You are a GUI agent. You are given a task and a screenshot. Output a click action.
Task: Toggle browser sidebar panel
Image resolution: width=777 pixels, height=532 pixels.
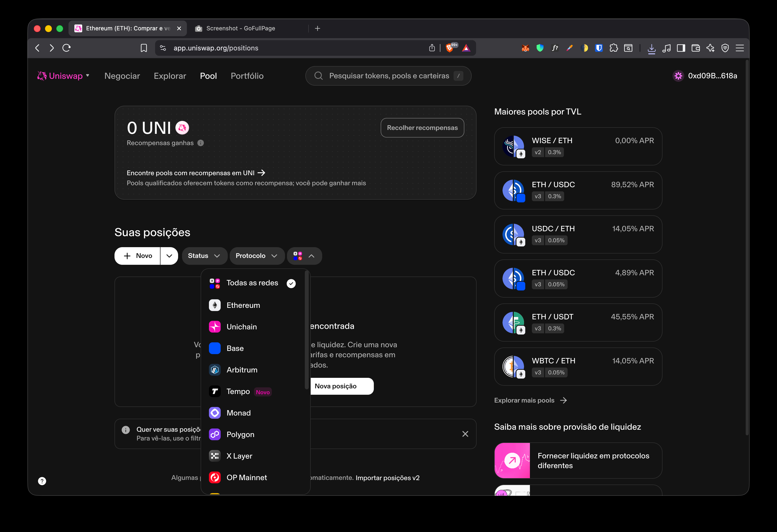click(x=681, y=48)
